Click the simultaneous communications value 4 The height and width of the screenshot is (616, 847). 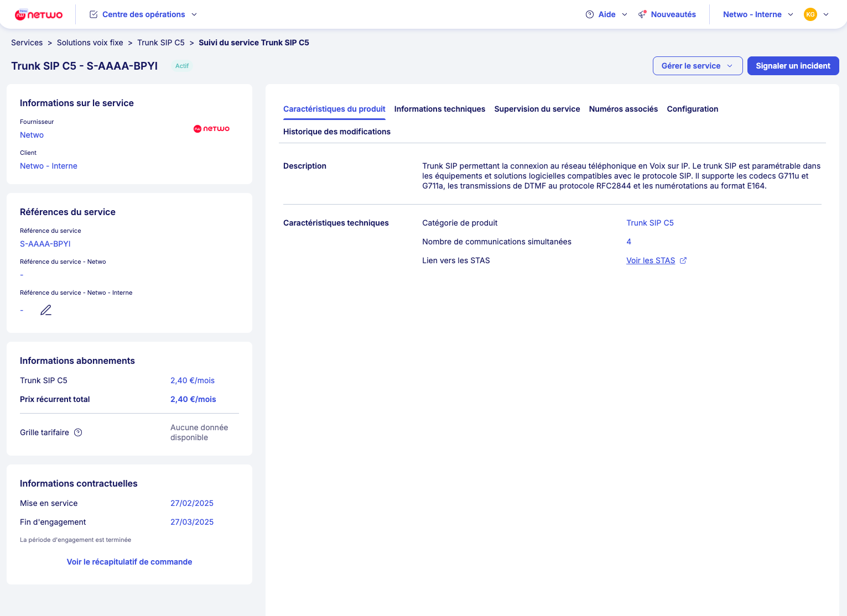click(628, 242)
